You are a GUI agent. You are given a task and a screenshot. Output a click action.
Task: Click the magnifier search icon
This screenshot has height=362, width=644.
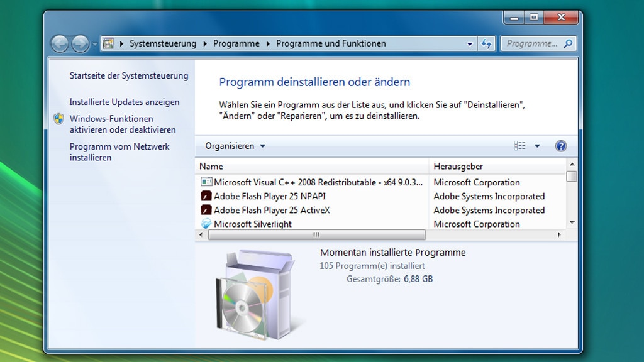coord(568,43)
